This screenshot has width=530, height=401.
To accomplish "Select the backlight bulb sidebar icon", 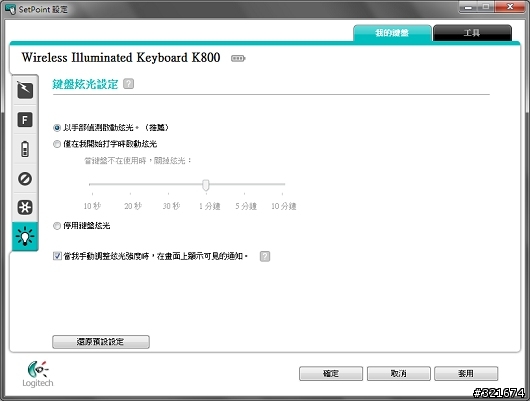I will pos(25,236).
